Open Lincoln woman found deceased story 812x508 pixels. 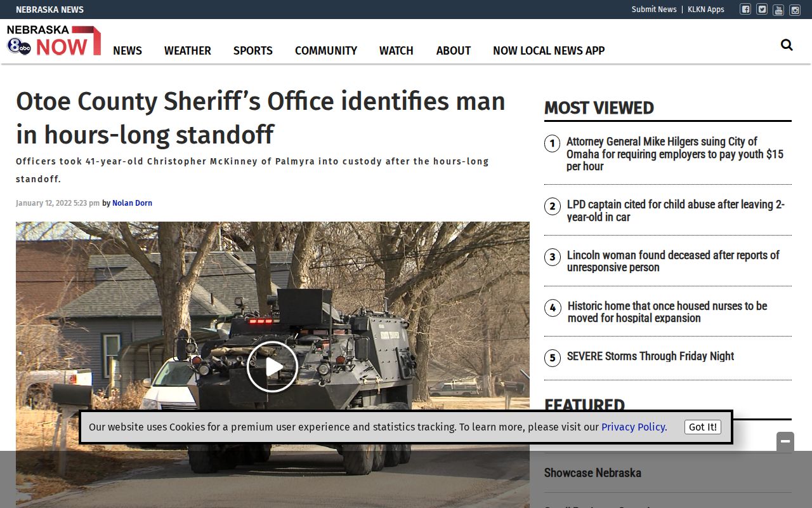pyautogui.click(x=673, y=261)
